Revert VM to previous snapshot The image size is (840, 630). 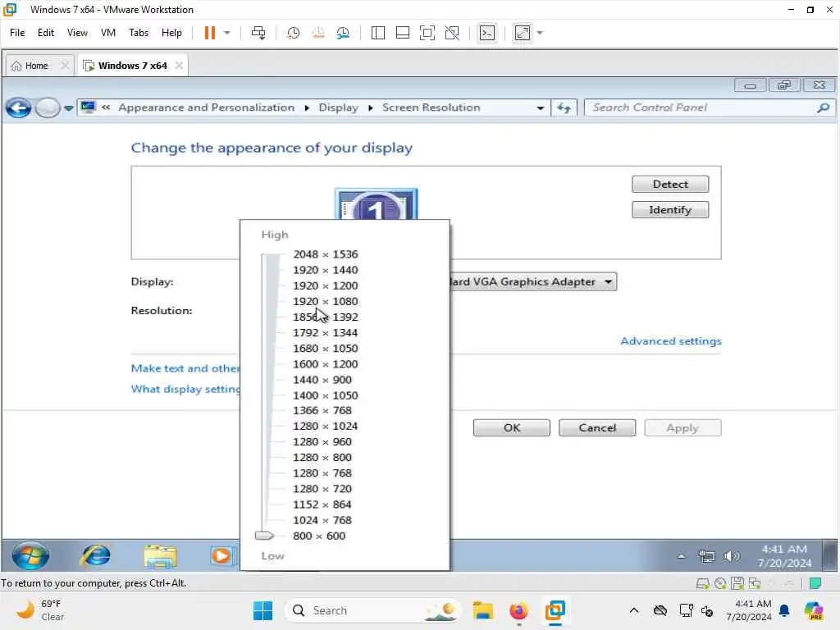pyautogui.click(x=318, y=33)
